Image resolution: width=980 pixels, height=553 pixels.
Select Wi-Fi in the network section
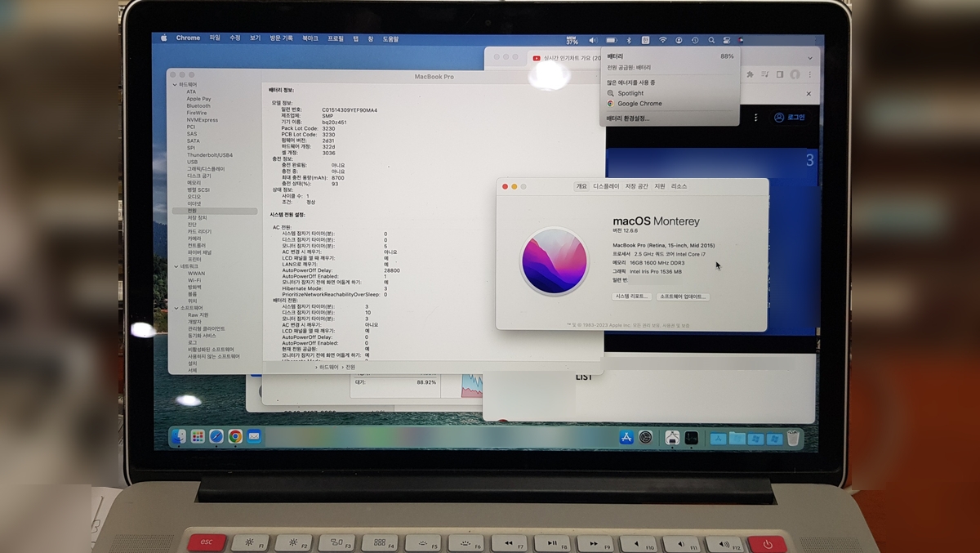coord(194,280)
